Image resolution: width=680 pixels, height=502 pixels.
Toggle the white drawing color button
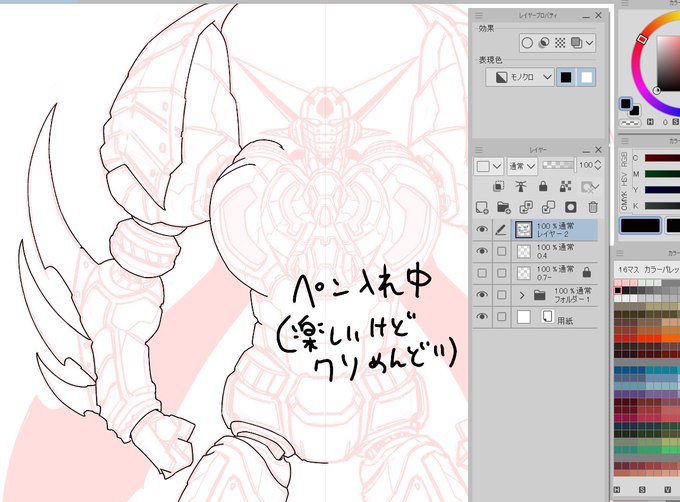coord(586,77)
